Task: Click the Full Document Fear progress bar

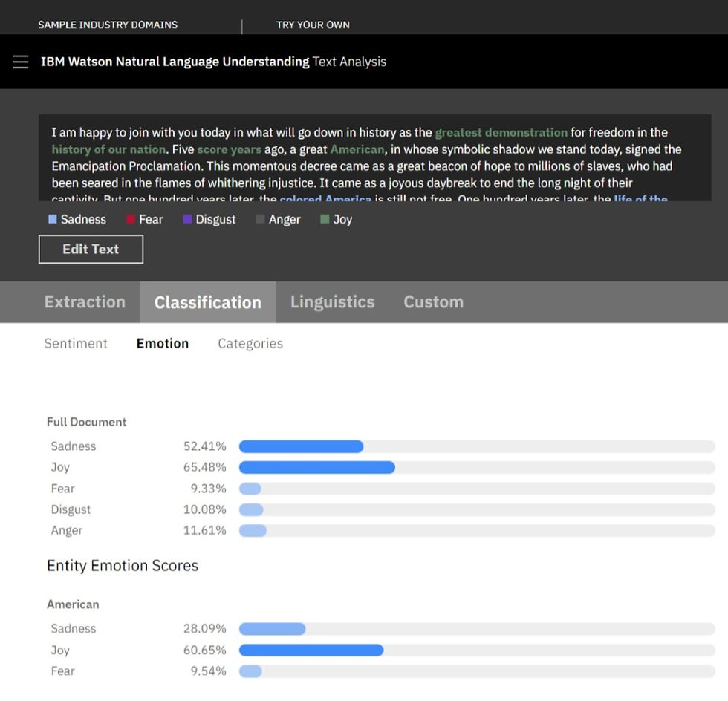Action: 477,489
